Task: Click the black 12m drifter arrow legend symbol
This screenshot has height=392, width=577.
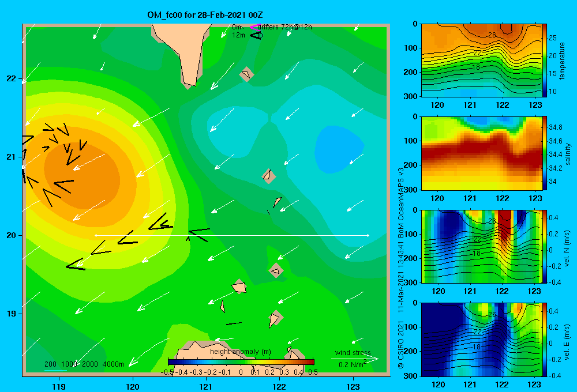Action: pyautogui.click(x=255, y=35)
